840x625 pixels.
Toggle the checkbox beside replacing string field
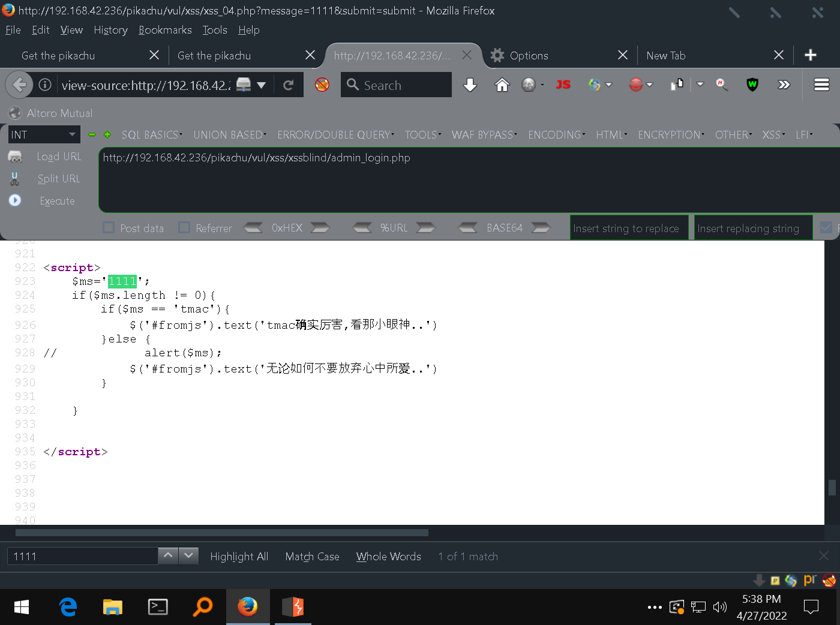[x=826, y=227]
